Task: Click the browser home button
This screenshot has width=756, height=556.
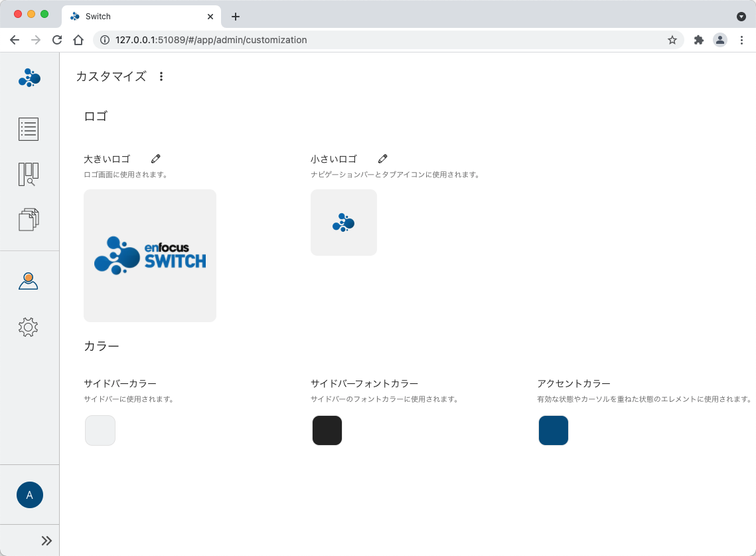Action: coord(78,40)
